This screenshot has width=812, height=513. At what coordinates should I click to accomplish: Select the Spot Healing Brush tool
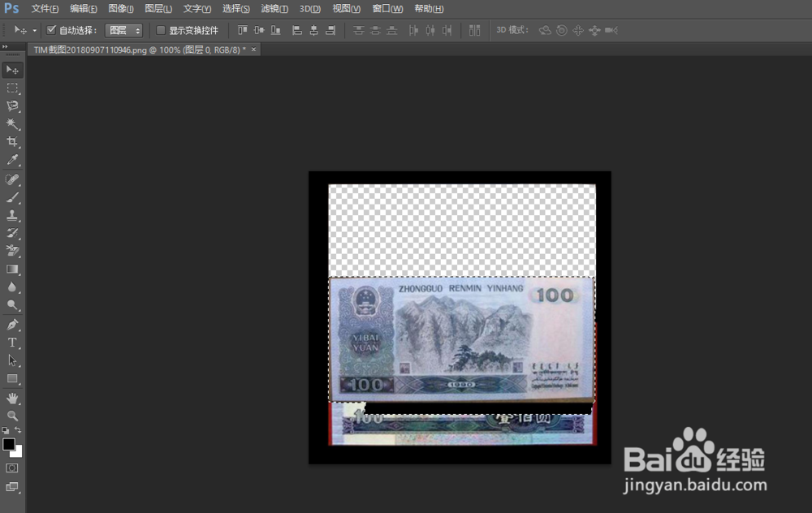(12, 179)
